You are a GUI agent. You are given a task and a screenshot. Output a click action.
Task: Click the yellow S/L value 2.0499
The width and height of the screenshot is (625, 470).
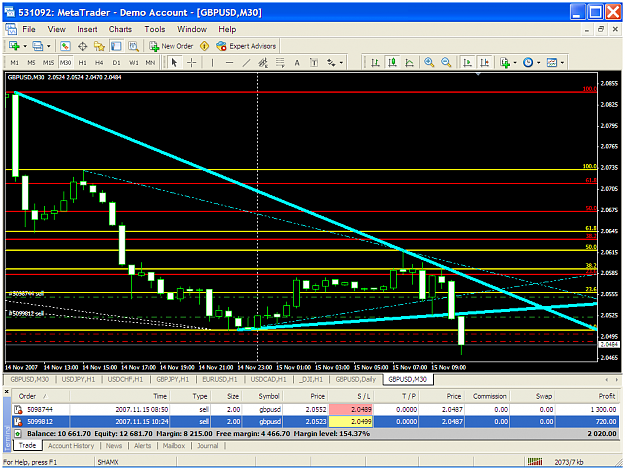tap(351, 422)
